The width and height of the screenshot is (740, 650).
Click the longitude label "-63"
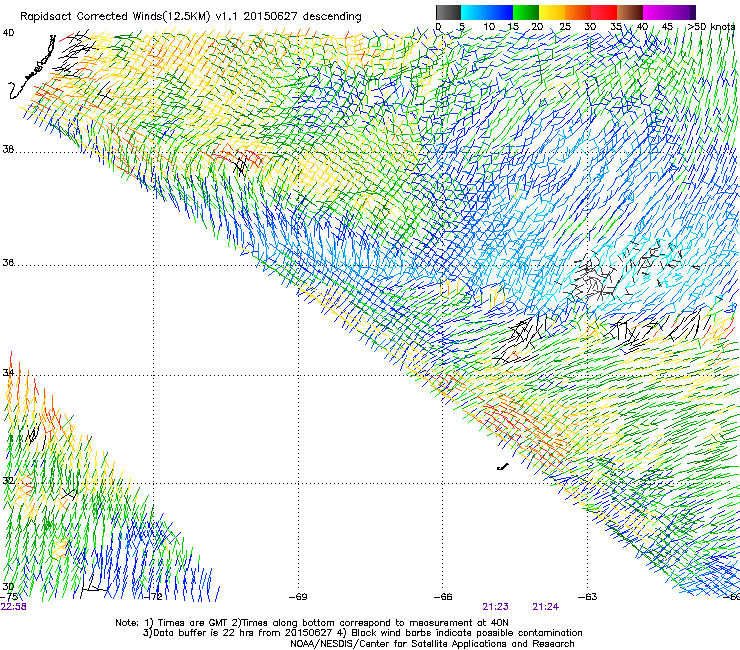(588, 597)
